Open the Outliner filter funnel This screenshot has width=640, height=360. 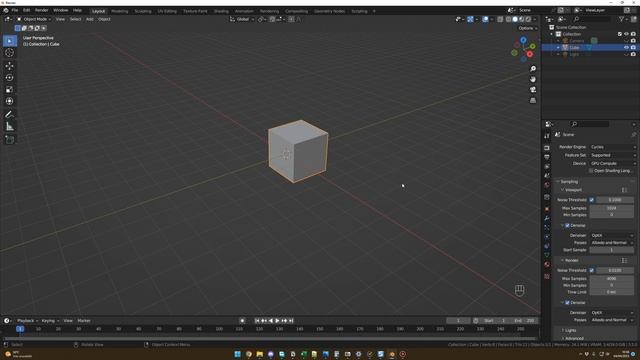[x=622, y=19]
